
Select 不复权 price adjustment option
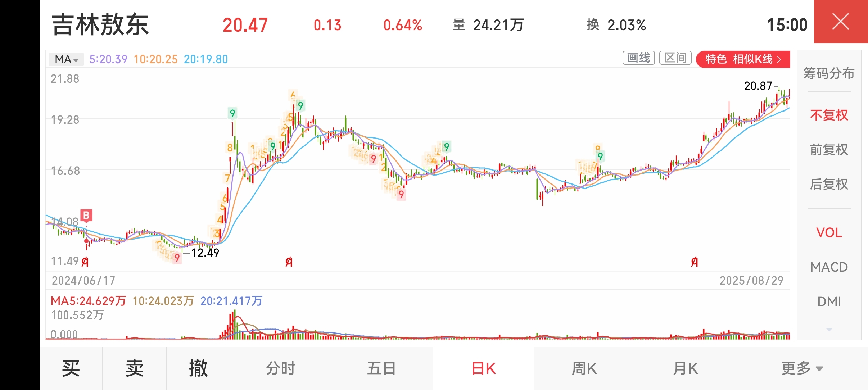click(829, 115)
